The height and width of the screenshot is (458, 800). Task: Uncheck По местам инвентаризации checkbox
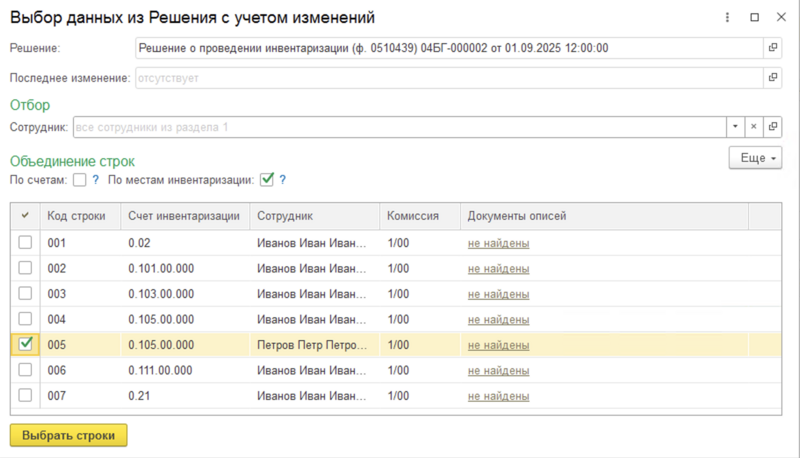[266, 180]
